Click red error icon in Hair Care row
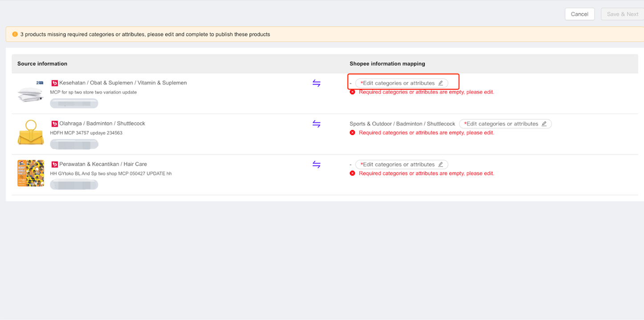Viewport: 644px width, 320px height. pos(352,173)
